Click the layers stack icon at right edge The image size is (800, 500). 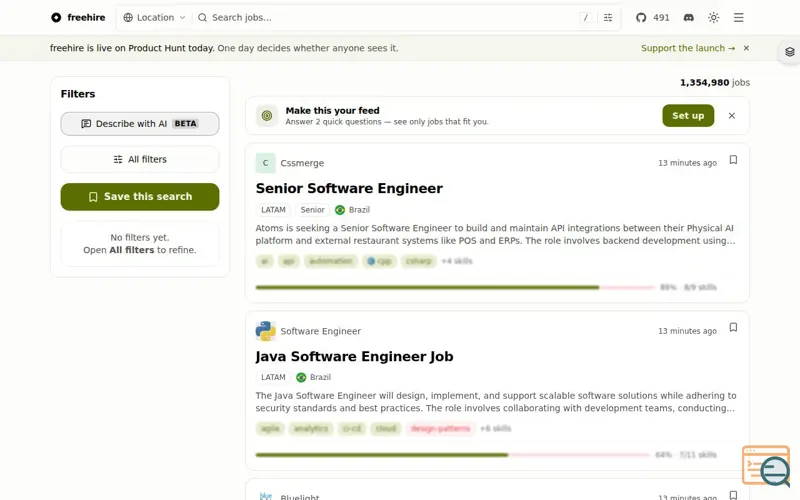[789, 52]
